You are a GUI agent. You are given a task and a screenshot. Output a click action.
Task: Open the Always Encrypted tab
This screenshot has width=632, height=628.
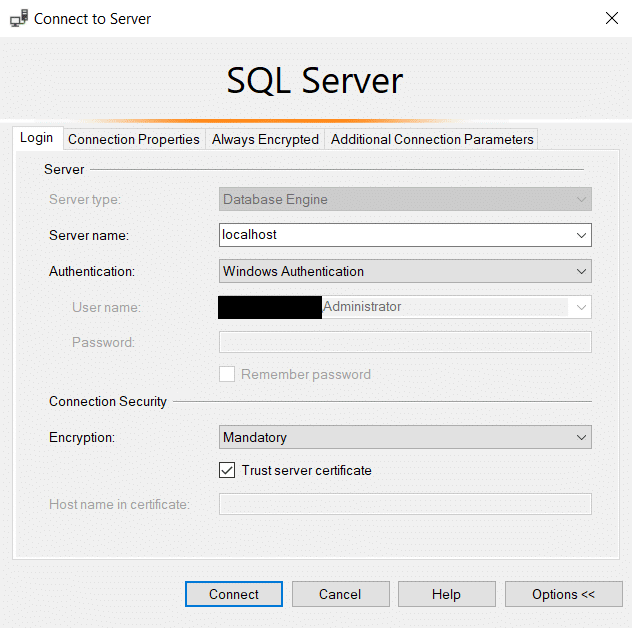point(265,139)
